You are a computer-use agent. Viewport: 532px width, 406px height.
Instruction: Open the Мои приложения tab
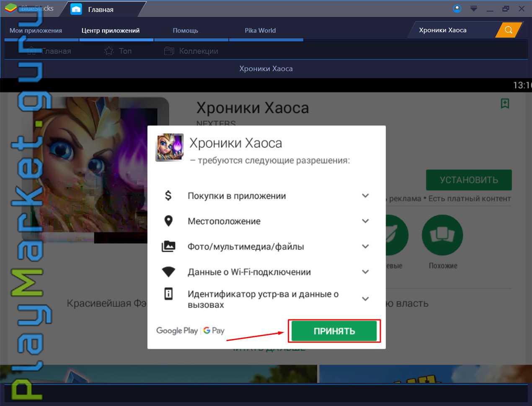tap(36, 31)
